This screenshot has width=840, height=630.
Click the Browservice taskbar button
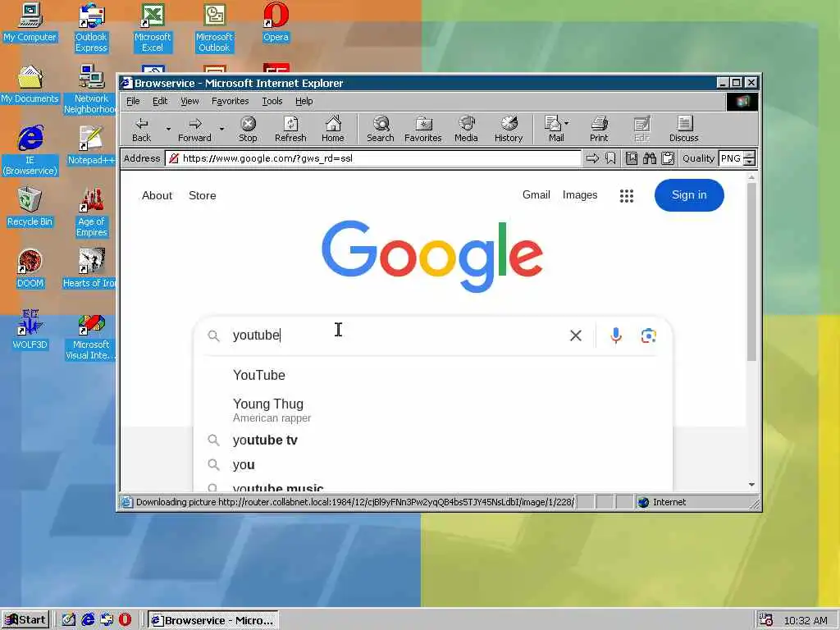[213, 620]
